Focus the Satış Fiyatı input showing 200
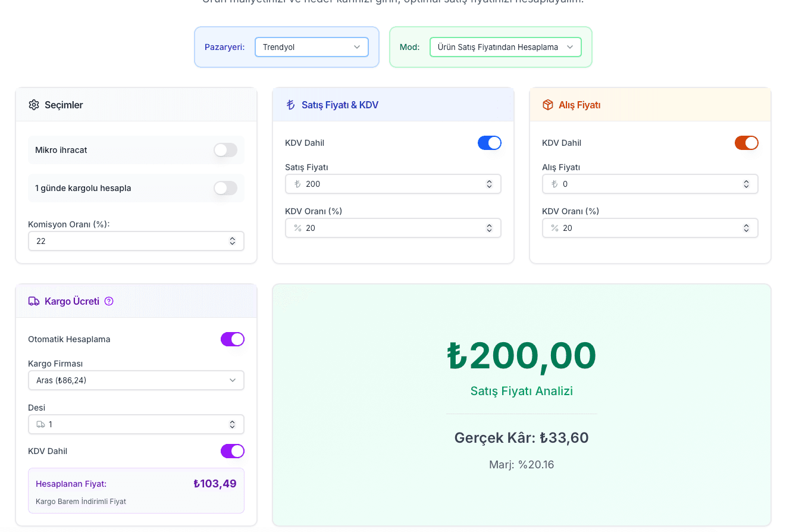802x532 pixels. (393, 184)
